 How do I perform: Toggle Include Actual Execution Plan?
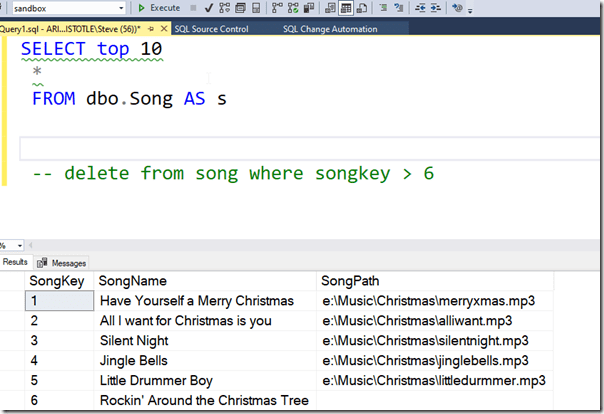point(277,8)
